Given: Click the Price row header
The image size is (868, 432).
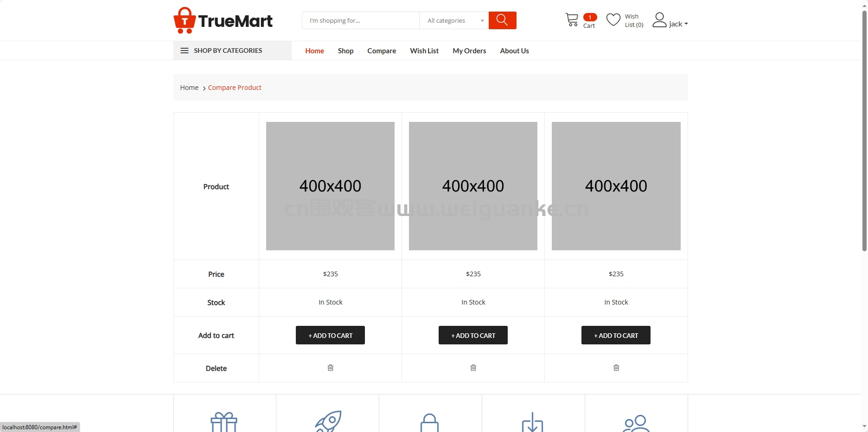Looking at the screenshot, I should point(216,274).
